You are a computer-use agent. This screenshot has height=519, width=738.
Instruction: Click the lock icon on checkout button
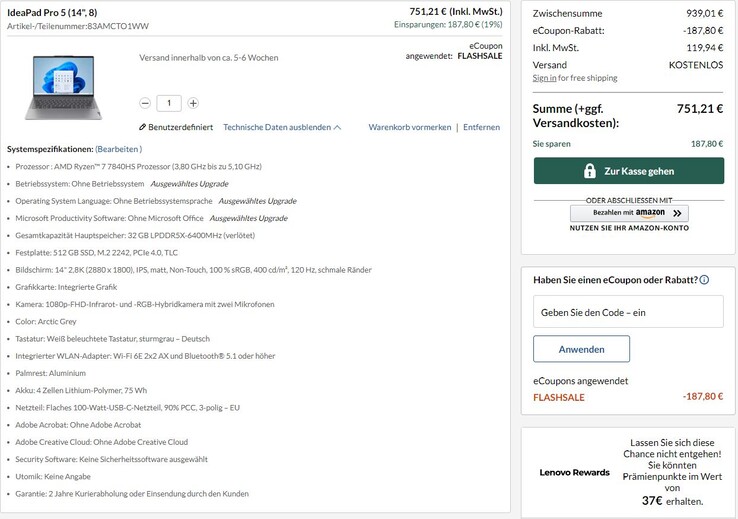pyautogui.click(x=590, y=171)
